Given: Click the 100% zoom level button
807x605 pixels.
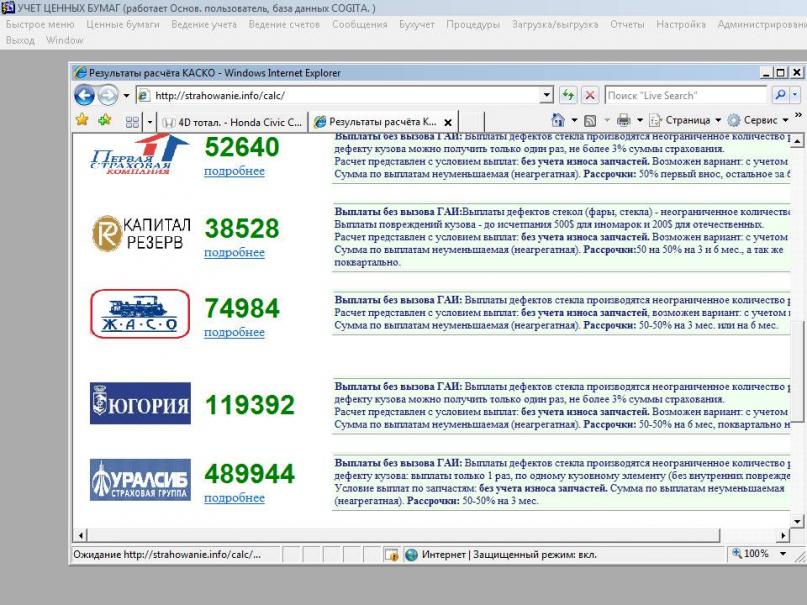Looking at the screenshot, I should 750,554.
